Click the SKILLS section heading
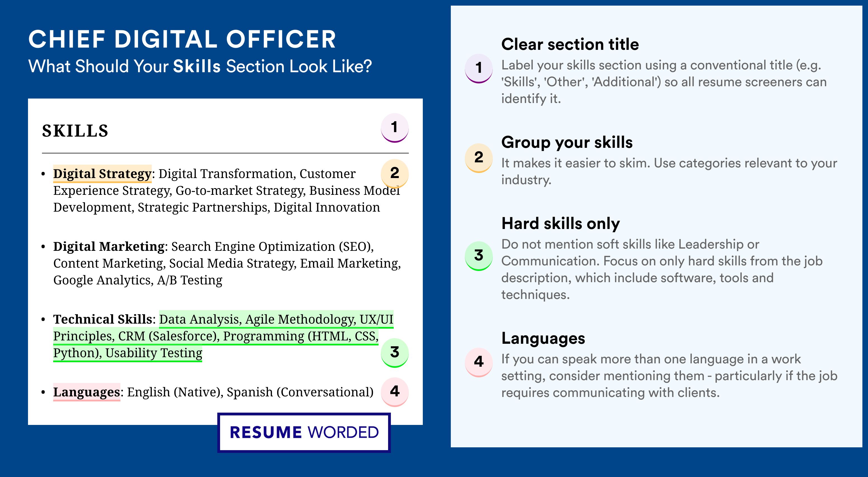Viewport: 868px width, 477px height. 75,131
